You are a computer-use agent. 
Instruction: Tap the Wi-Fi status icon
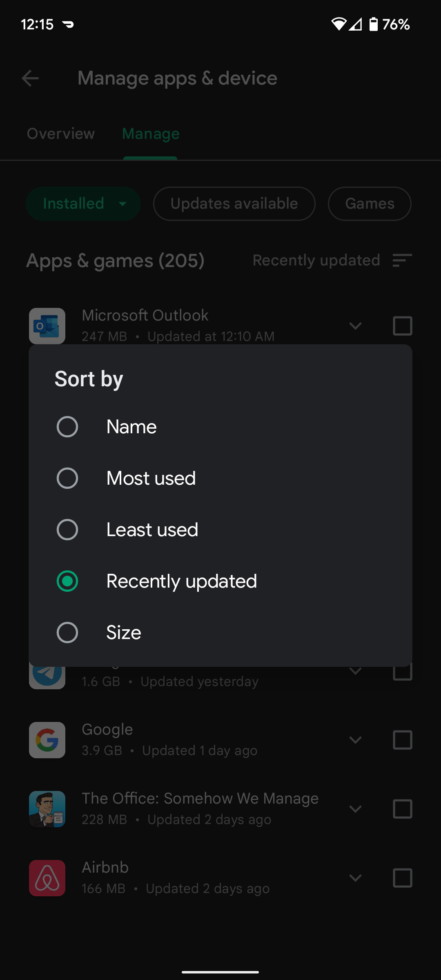pos(339,24)
